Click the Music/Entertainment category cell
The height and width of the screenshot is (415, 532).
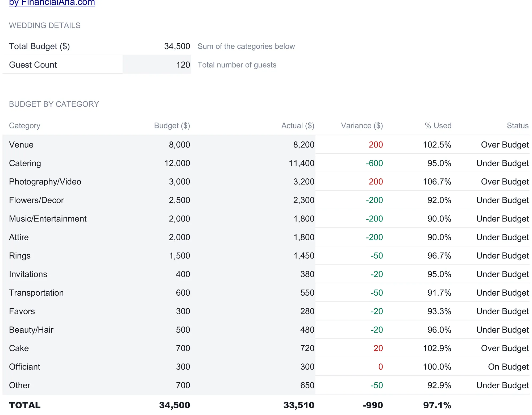(x=48, y=219)
